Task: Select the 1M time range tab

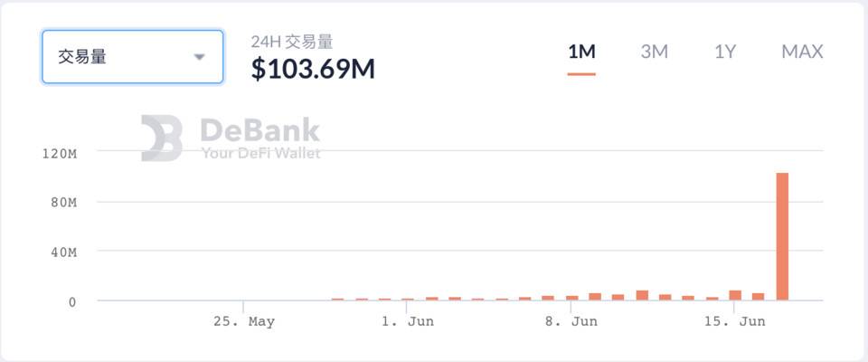Action: [581, 52]
